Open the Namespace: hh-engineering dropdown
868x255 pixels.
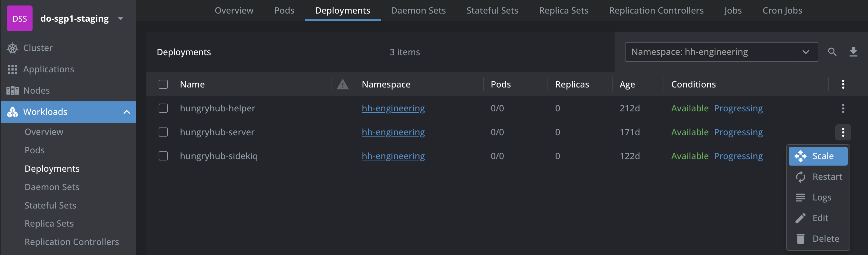pos(721,52)
